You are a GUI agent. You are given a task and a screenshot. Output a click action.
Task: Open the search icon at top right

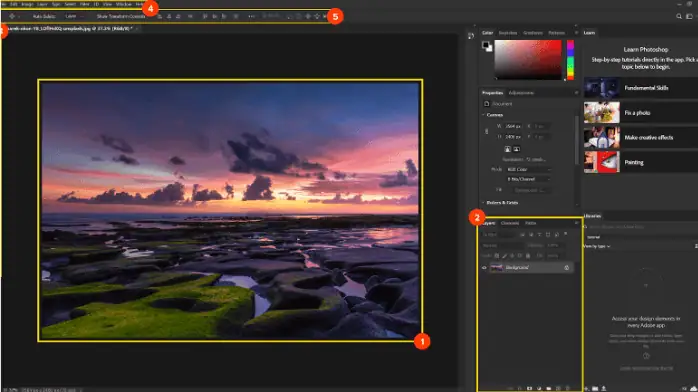[679, 16]
